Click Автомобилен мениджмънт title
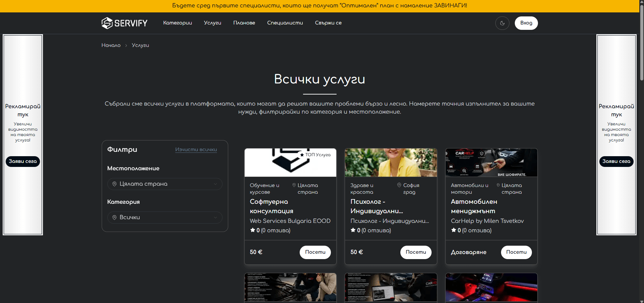644x303 pixels. (x=474, y=206)
